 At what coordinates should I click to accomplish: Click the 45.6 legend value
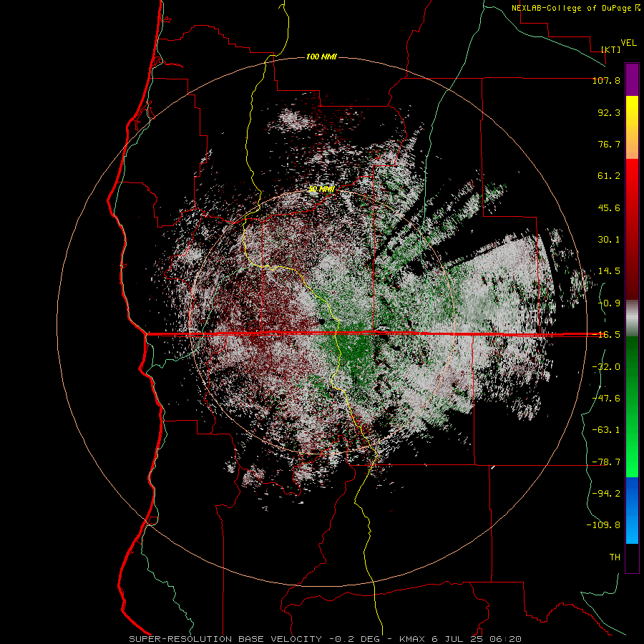[609, 208]
